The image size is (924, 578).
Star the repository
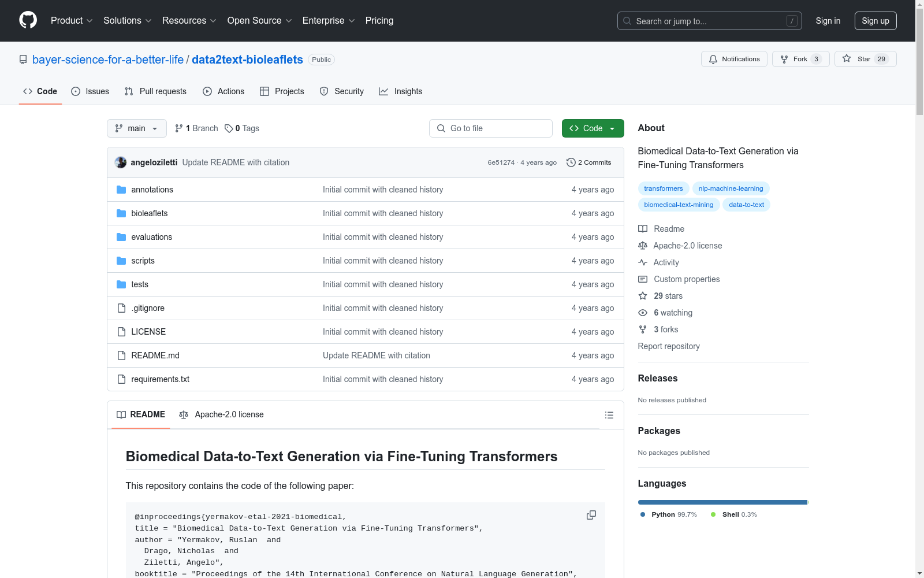(865, 59)
